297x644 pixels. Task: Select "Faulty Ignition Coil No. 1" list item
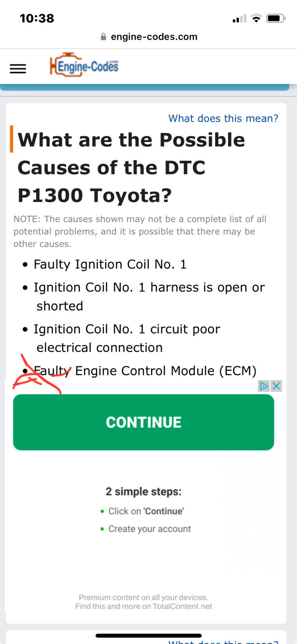click(110, 264)
